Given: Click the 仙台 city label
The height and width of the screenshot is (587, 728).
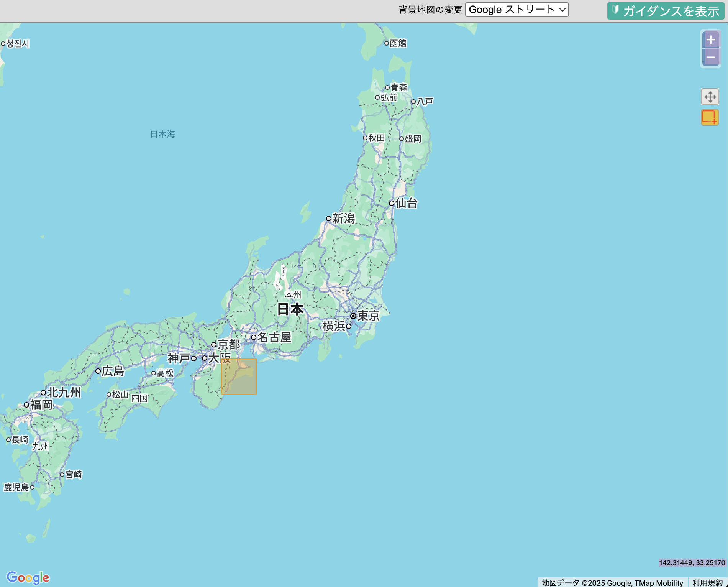Looking at the screenshot, I should [x=407, y=203].
